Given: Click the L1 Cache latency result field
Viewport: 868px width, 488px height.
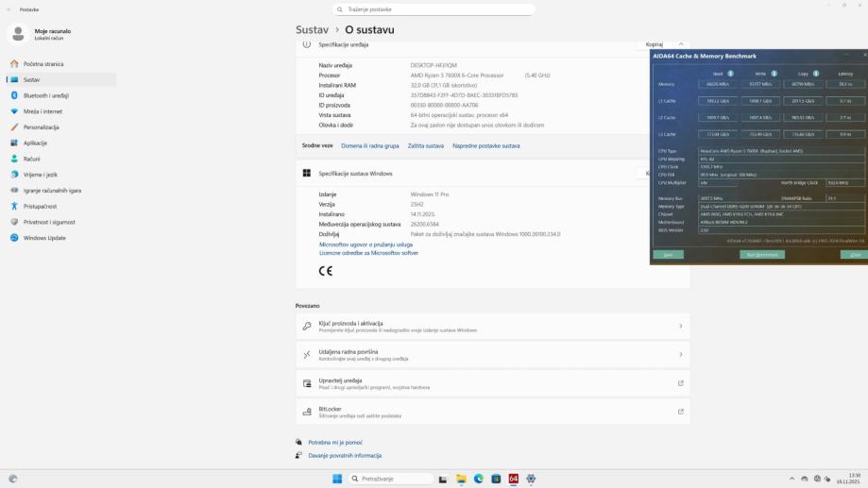Looking at the screenshot, I should pyautogui.click(x=845, y=101).
